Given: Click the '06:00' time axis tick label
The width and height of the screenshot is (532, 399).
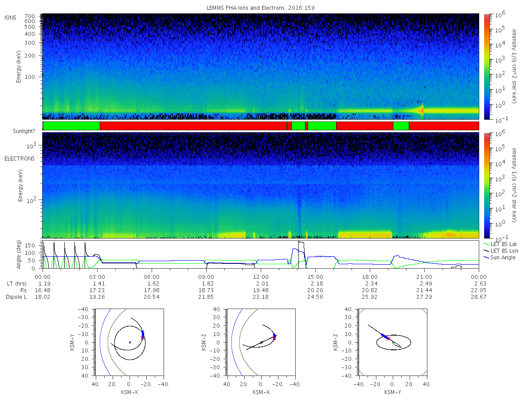Looking at the screenshot, I should (152, 277).
